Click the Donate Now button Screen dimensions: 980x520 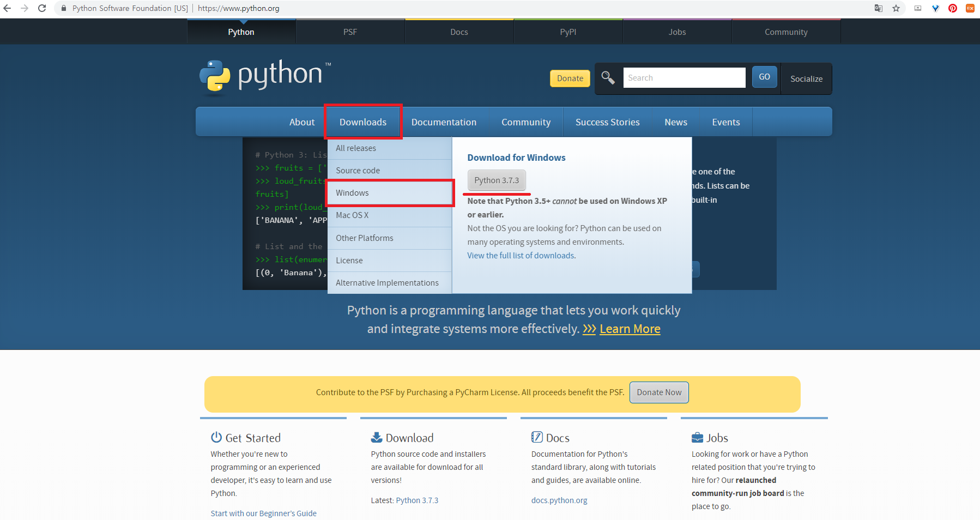(659, 392)
